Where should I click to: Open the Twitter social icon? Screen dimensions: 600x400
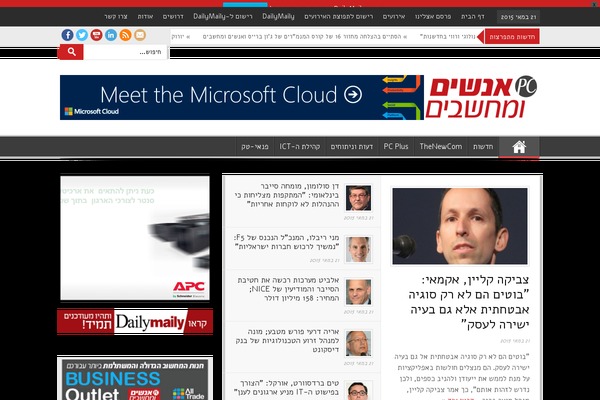(82, 35)
